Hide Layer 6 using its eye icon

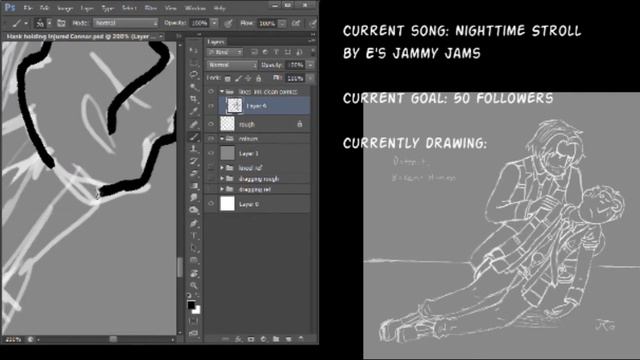point(211,106)
